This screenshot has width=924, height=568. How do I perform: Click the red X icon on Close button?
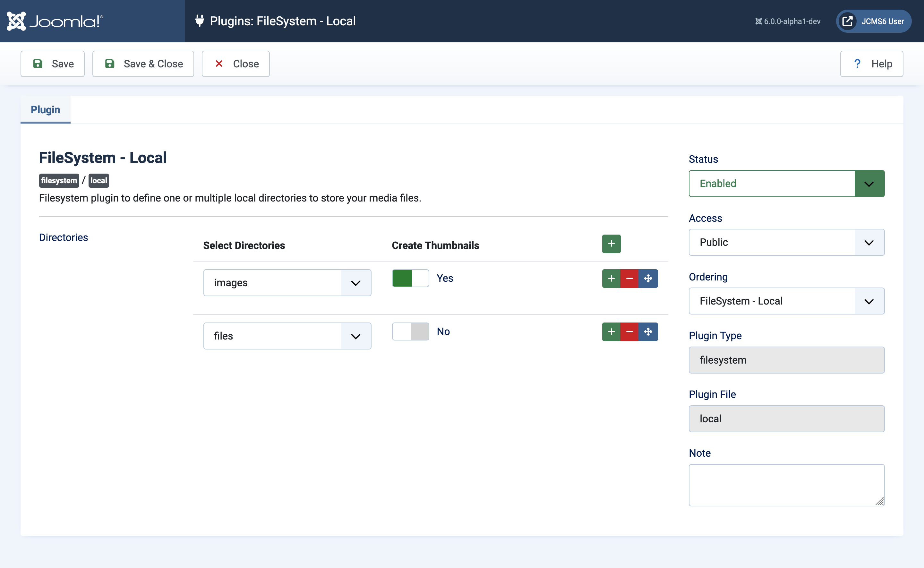(219, 64)
